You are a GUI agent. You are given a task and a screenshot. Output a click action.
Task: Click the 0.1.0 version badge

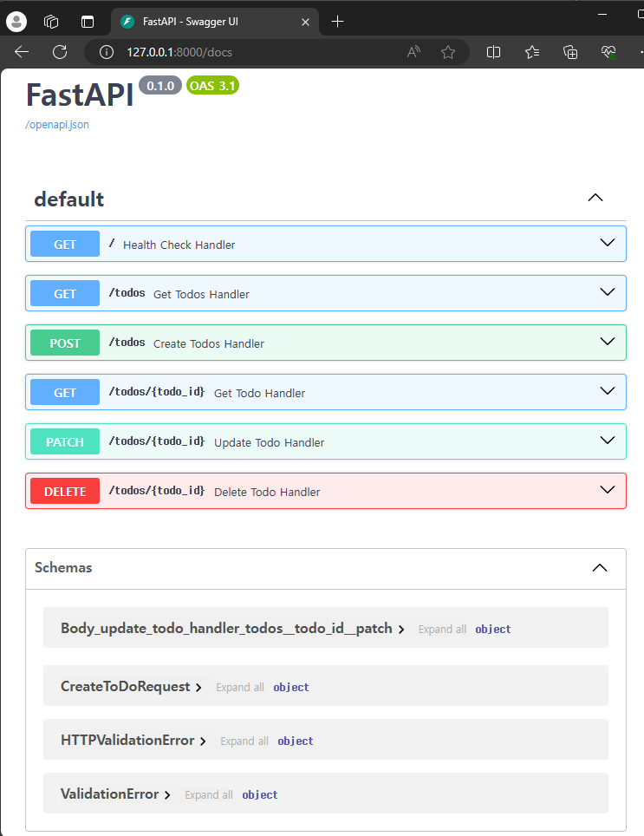point(160,86)
